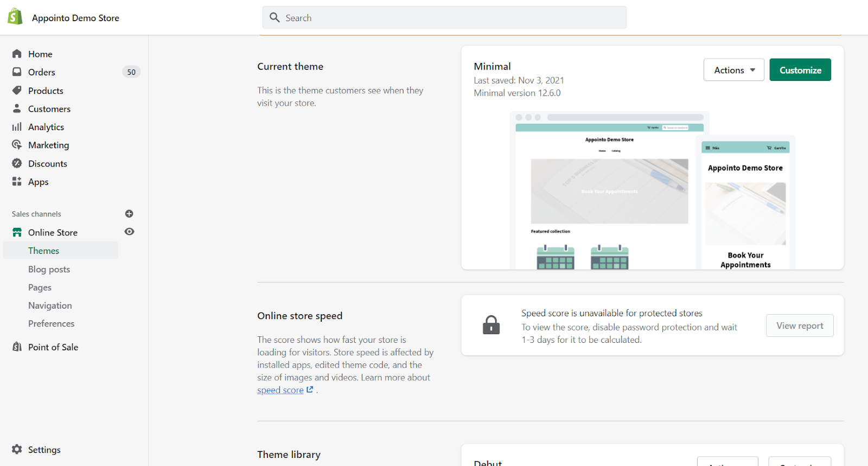Click the Customers person icon
868x466 pixels.
(17, 108)
